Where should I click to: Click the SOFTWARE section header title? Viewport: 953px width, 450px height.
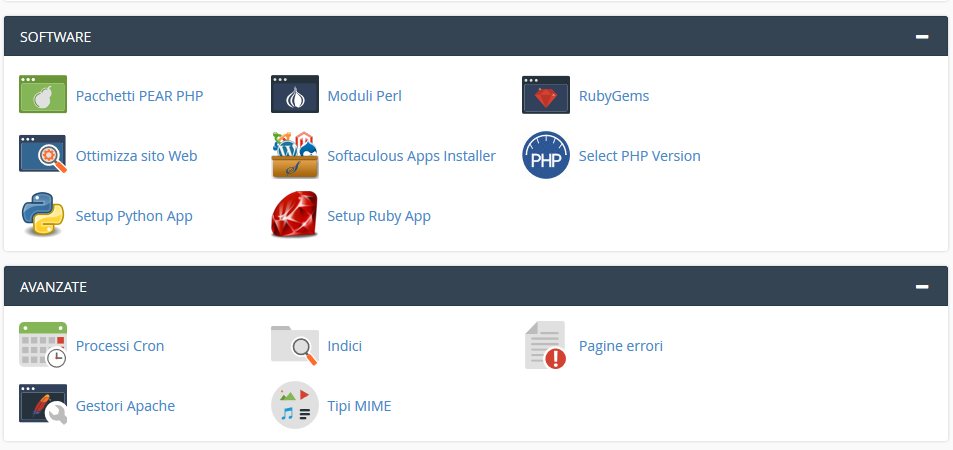(x=56, y=37)
